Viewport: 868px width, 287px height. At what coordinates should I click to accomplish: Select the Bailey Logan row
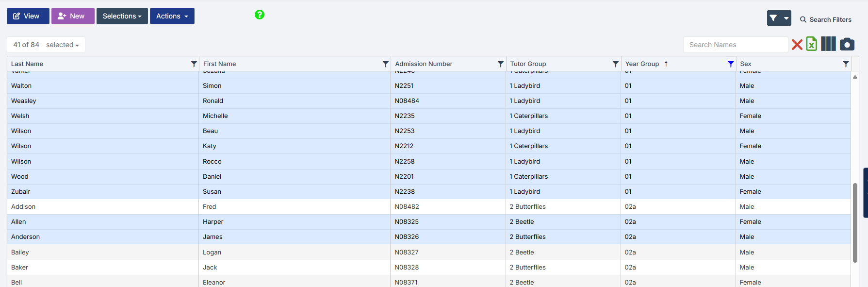tap(97, 253)
